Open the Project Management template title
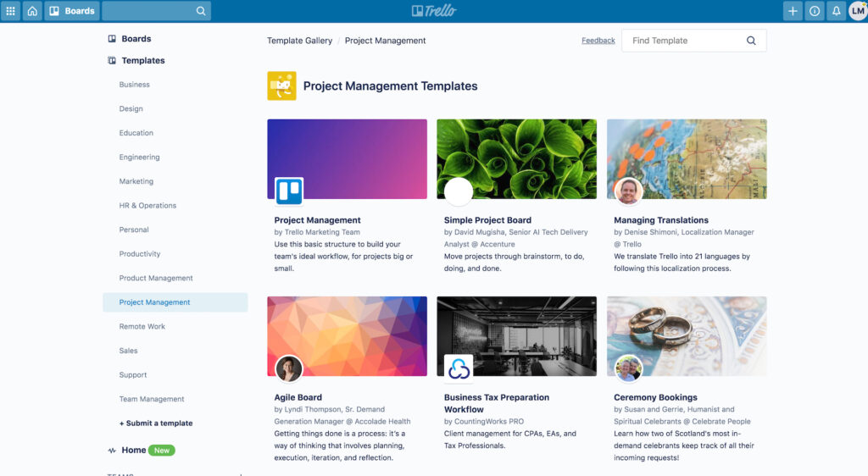This screenshot has height=476, width=868. click(x=317, y=220)
